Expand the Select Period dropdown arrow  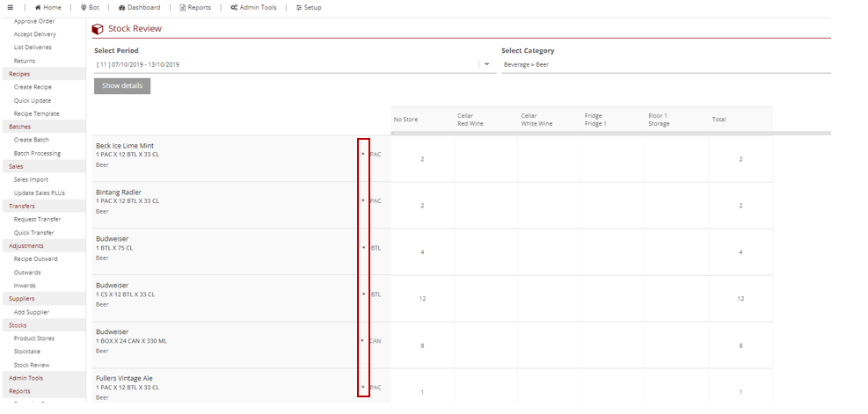click(x=487, y=64)
